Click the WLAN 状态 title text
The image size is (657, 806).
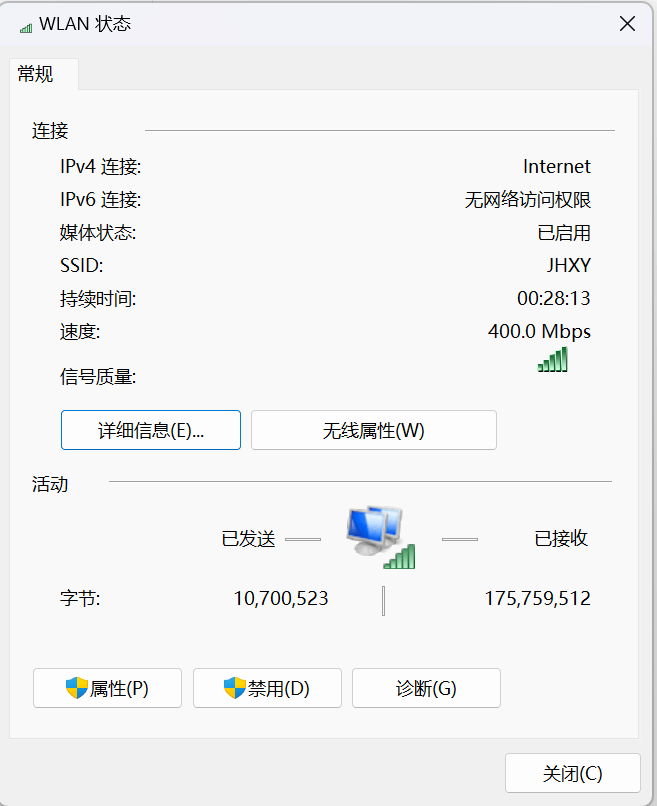pos(85,24)
